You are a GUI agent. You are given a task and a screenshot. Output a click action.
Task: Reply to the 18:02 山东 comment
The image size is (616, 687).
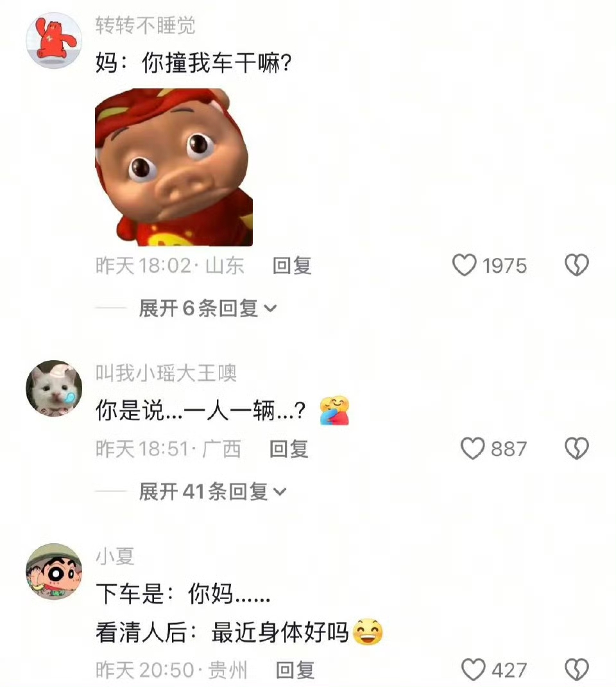point(291,266)
